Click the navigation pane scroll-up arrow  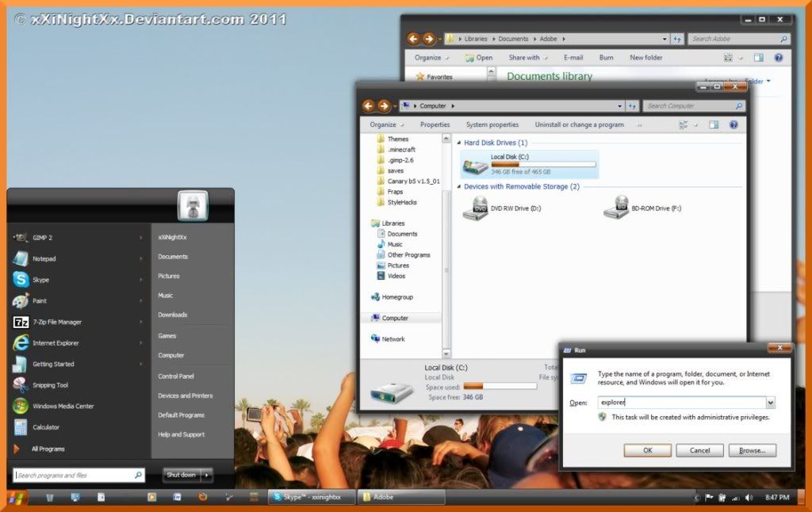pyautogui.click(x=446, y=139)
